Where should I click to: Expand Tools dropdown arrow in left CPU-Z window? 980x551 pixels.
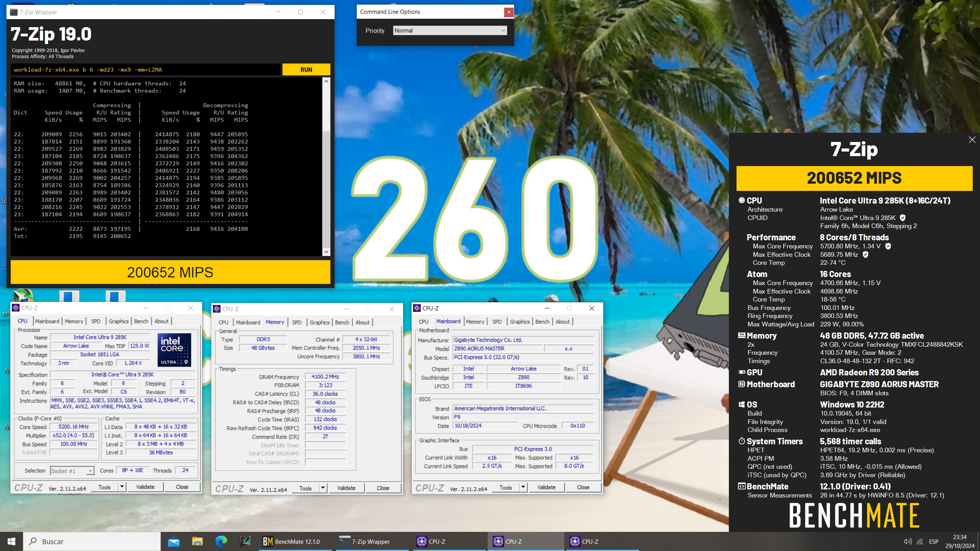[122, 487]
